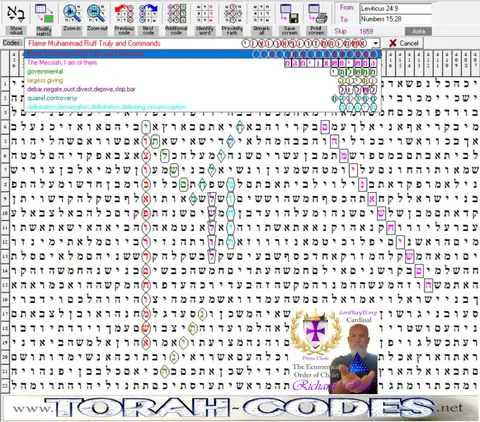Viewport: 480px width, 422px height.
Task: Click row header number 22 of the matrix
Action: pyautogui.click(x=5, y=385)
